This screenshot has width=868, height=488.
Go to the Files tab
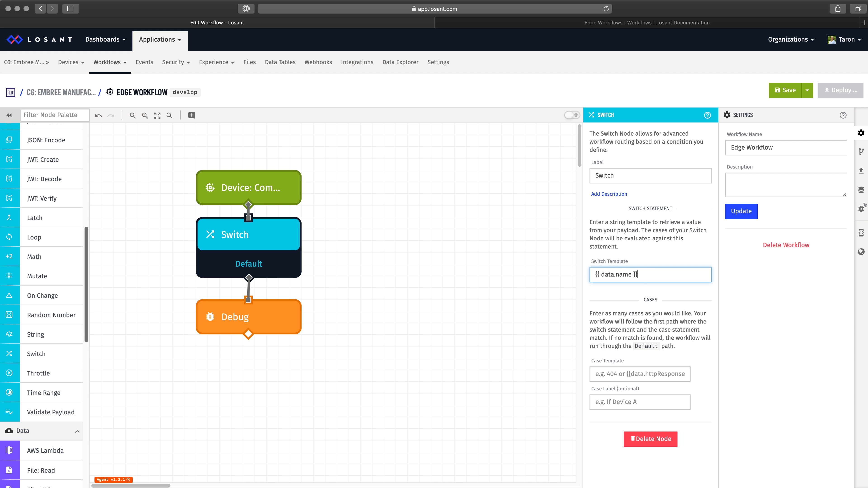click(249, 62)
